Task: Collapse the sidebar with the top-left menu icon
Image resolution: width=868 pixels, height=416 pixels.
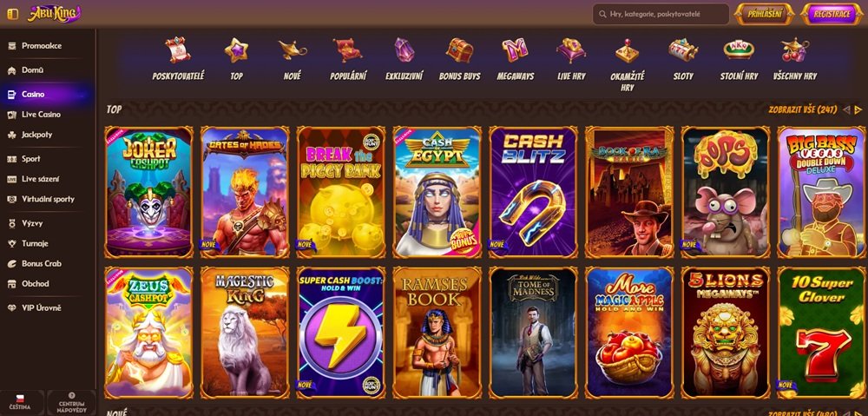Action: [12, 14]
